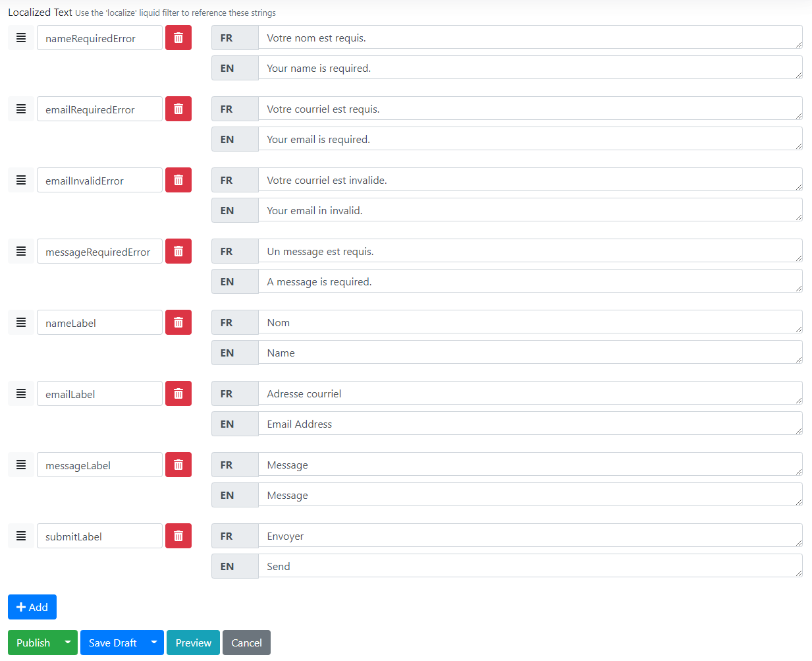This screenshot has height=661, width=812.
Task: Delete the nameLabel entry
Action: pyautogui.click(x=178, y=322)
